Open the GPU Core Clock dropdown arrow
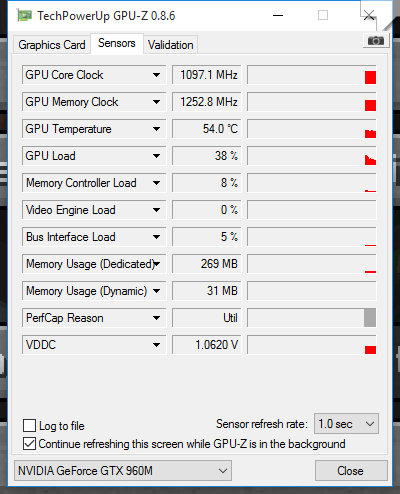Screen dimensions: 400x494 pos(156,75)
